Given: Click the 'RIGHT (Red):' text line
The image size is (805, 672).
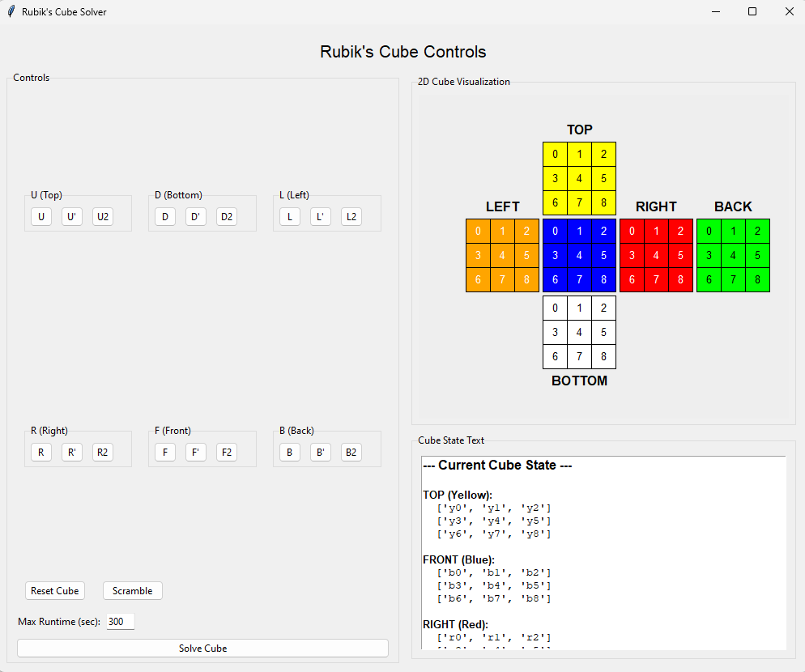Looking at the screenshot, I should pos(455,624).
